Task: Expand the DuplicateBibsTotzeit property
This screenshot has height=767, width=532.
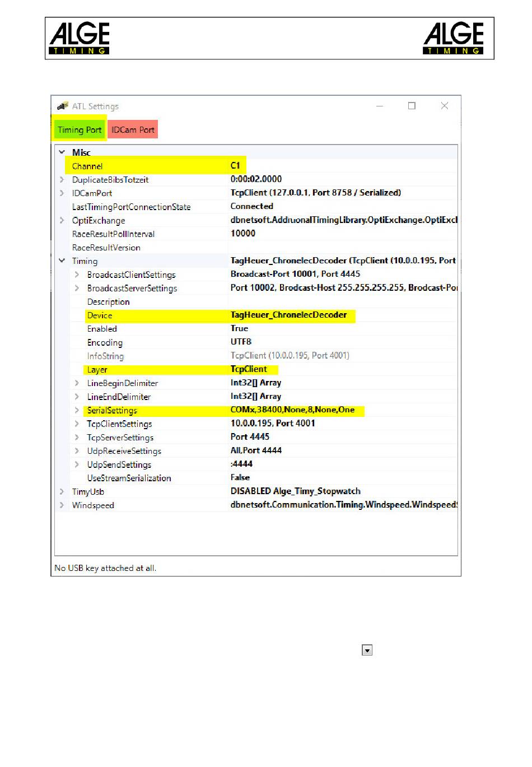Action: (x=62, y=179)
